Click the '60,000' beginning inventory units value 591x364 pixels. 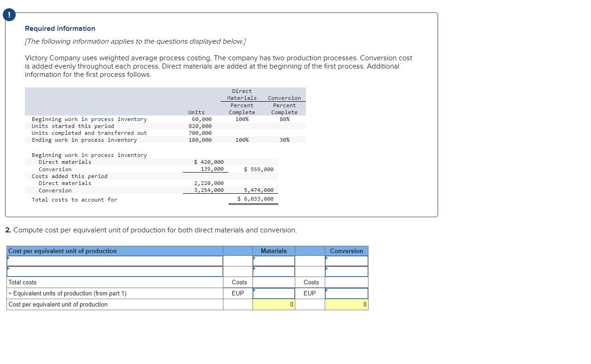(x=202, y=119)
